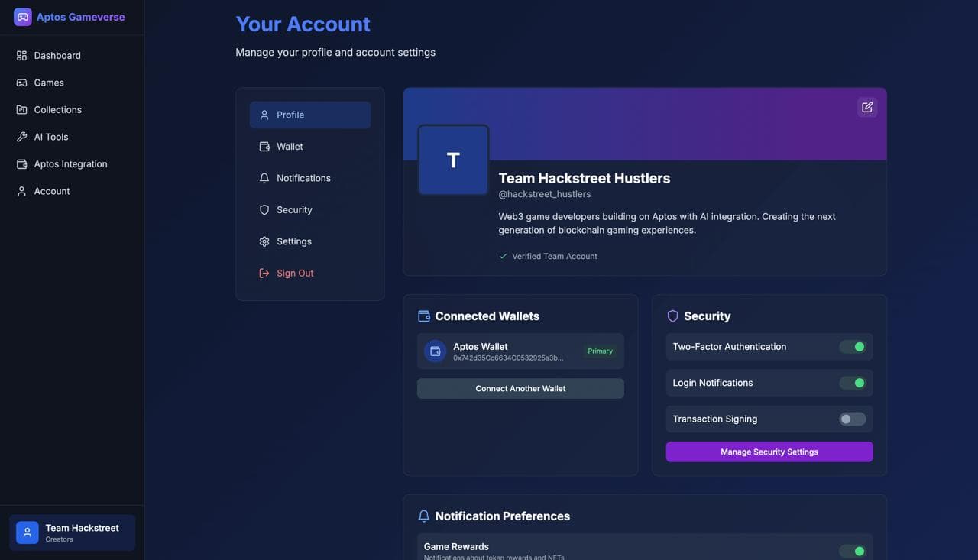Disable Two-Factor Authentication toggle

pyautogui.click(x=852, y=347)
